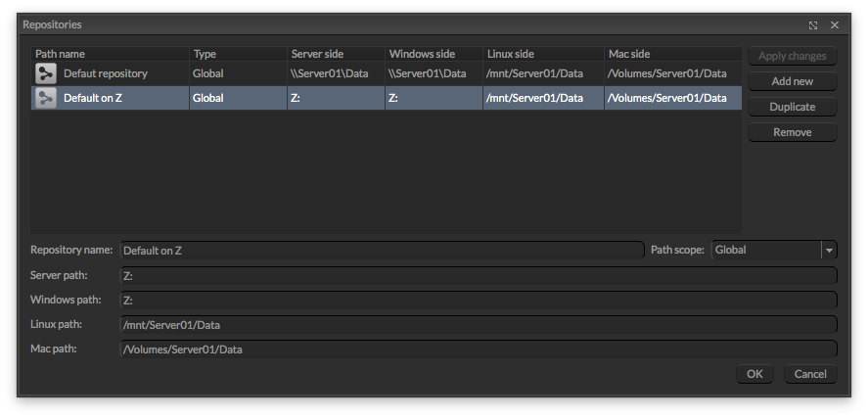The width and height of the screenshot is (868, 418).
Task: Click the Mac side column header
Action: coord(672,54)
